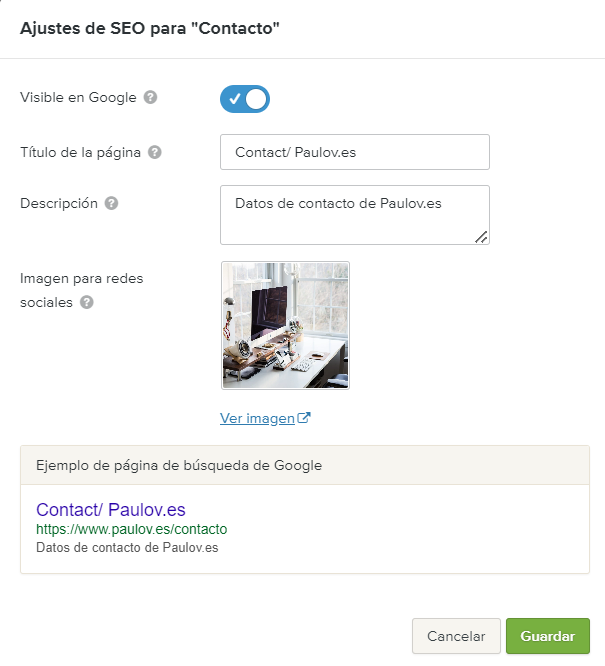The width and height of the screenshot is (605, 666).
Task: Click help icon next to Título de la página
Action: [x=155, y=152]
